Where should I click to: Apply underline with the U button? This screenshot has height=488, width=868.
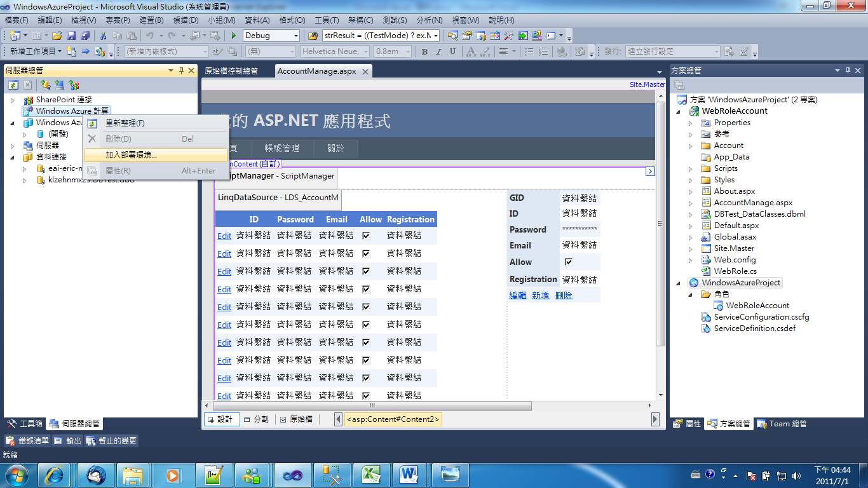pyautogui.click(x=452, y=51)
